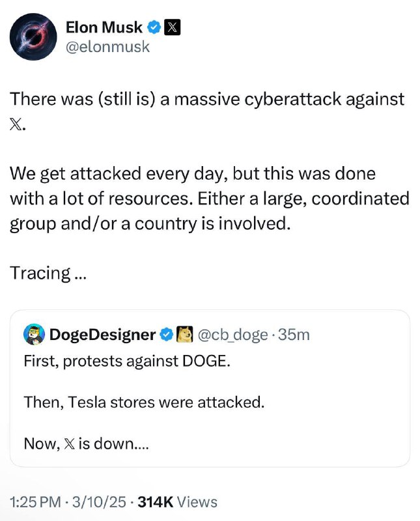
Task: Click "First, protests against DOGE." in quoted post
Action: coord(126,361)
